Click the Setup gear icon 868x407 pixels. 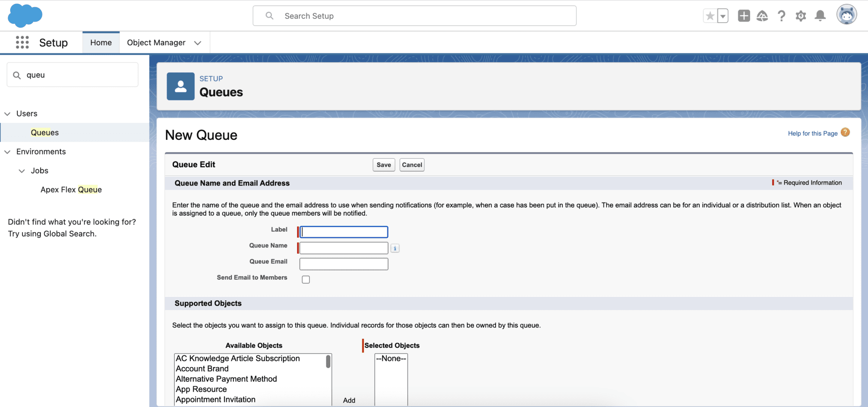click(x=801, y=16)
